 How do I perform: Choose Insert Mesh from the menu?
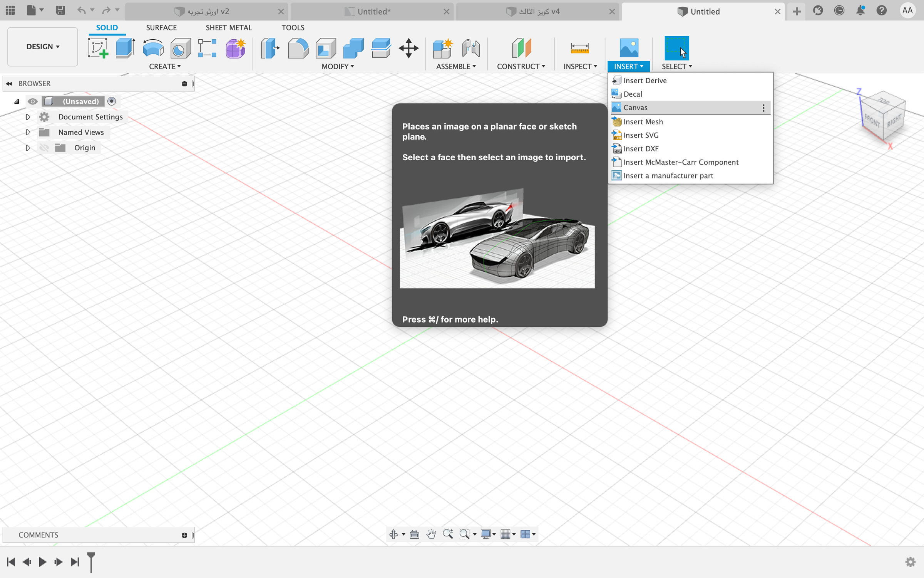click(691, 122)
